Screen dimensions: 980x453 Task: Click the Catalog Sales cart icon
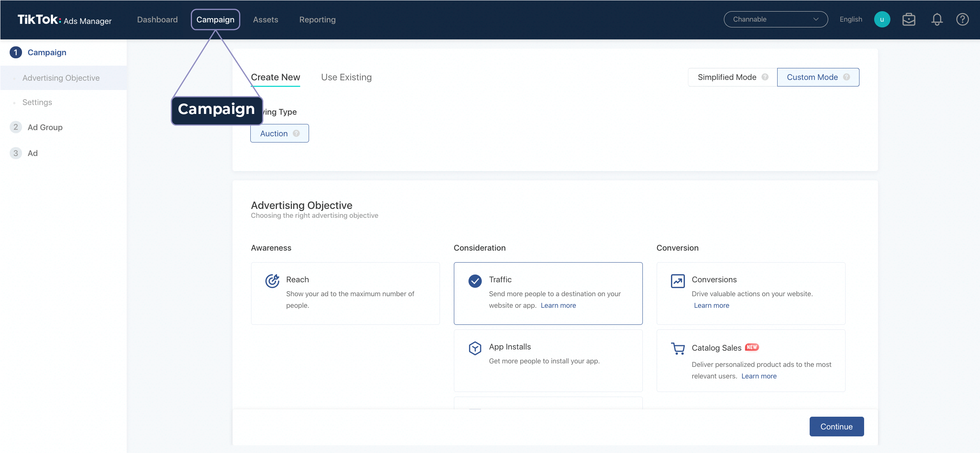click(x=678, y=349)
